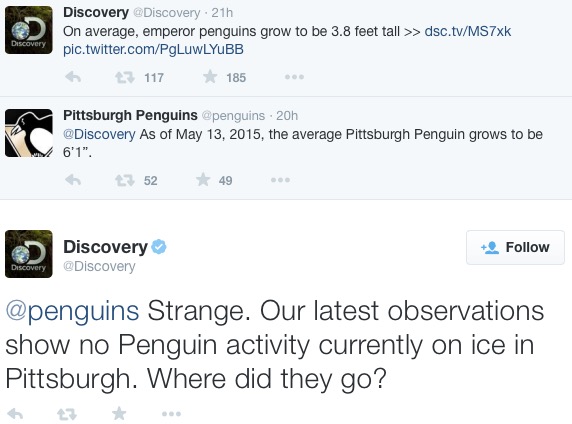
Task: Favorite the tweet with 185 stars
Action: pos(210,77)
